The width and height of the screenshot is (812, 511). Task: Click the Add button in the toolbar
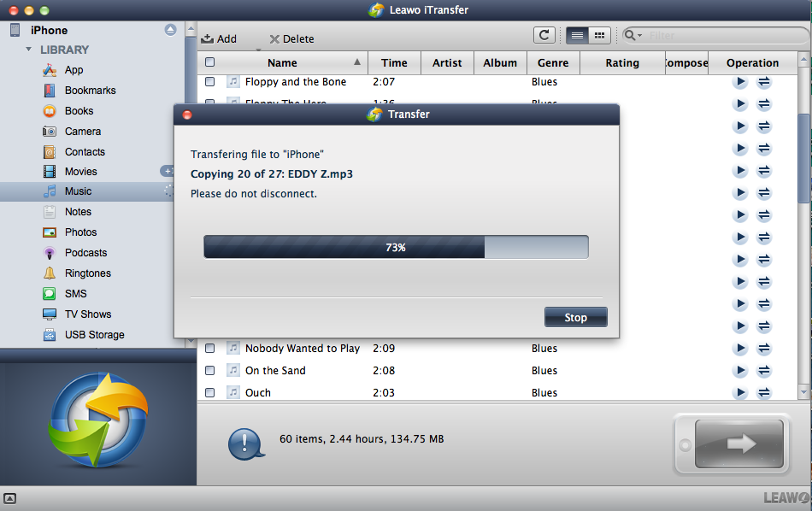(219, 38)
